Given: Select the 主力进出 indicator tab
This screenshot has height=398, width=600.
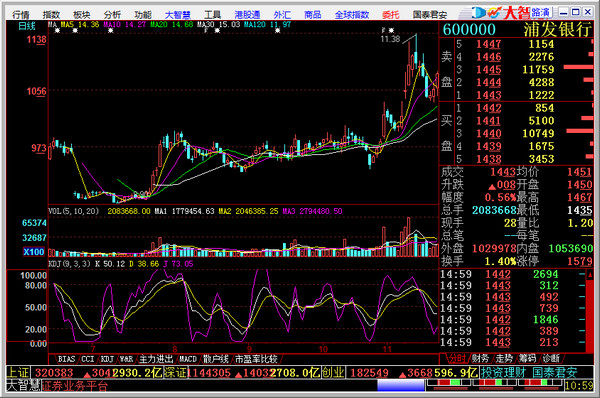Looking at the screenshot, I should [156, 359].
